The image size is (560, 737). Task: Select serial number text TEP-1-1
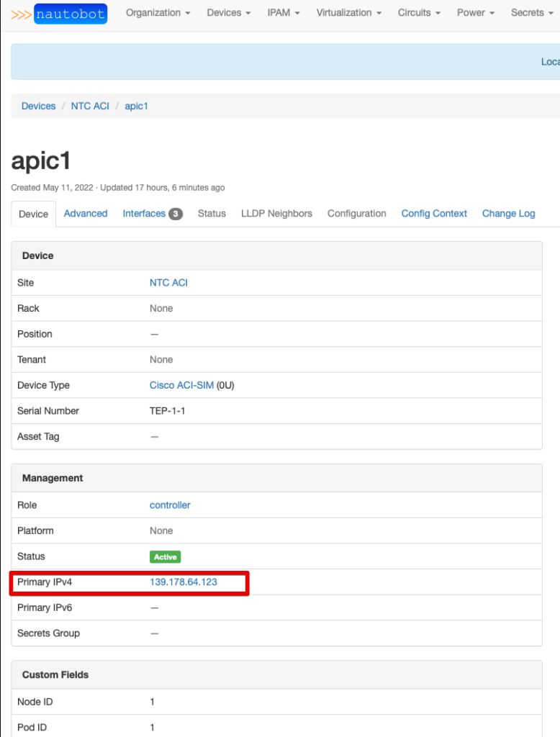(x=168, y=411)
